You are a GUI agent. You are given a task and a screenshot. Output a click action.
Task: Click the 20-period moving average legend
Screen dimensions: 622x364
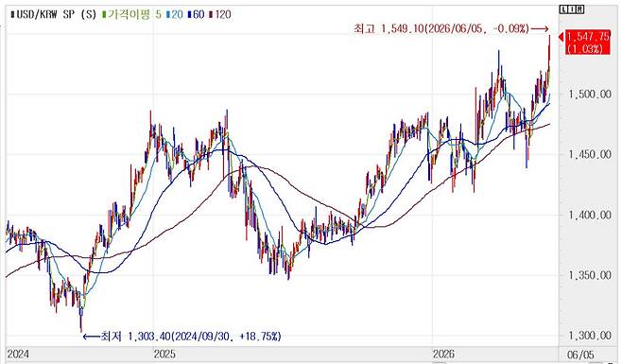tap(175, 15)
